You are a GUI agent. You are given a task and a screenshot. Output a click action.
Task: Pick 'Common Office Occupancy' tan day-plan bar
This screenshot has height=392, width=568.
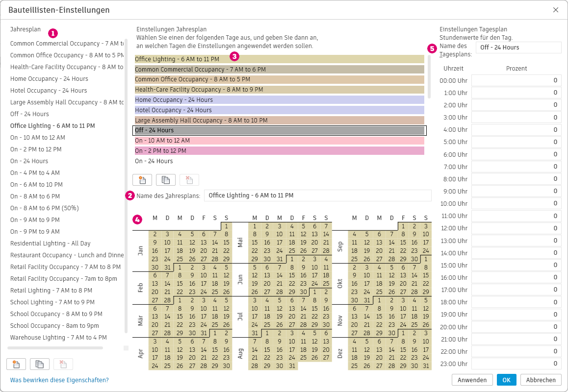click(279, 79)
